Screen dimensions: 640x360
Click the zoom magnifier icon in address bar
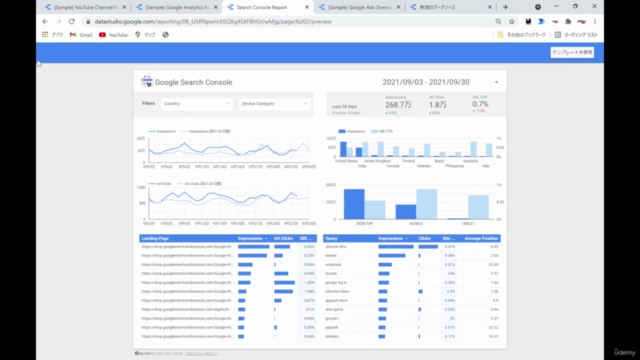point(498,22)
